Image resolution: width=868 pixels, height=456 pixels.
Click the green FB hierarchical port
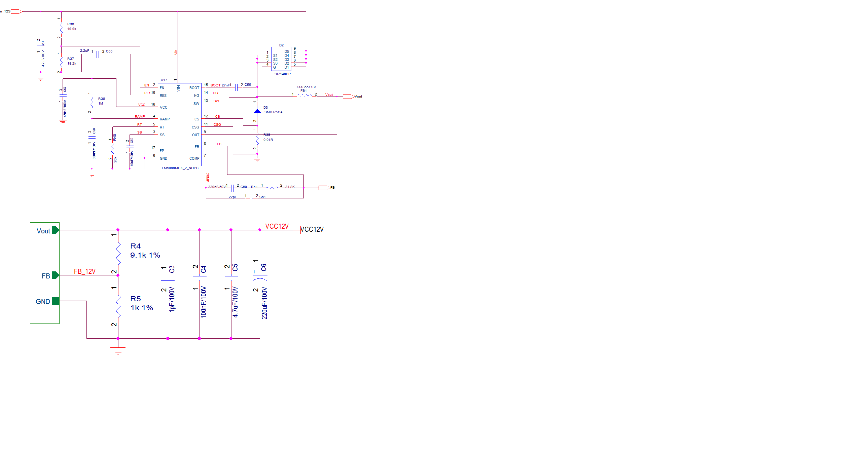coord(56,275)
